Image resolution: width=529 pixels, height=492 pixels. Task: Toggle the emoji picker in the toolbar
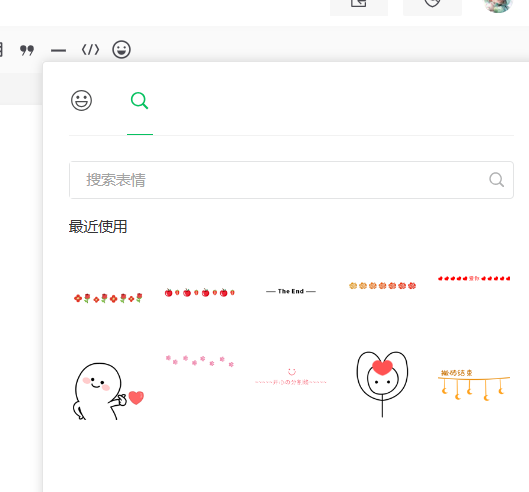121,50
